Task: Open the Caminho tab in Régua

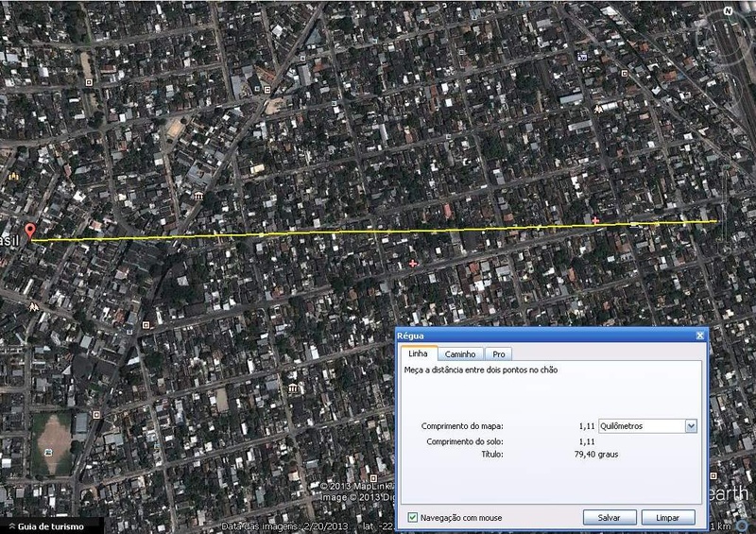Action: click(x=460, y=354)
